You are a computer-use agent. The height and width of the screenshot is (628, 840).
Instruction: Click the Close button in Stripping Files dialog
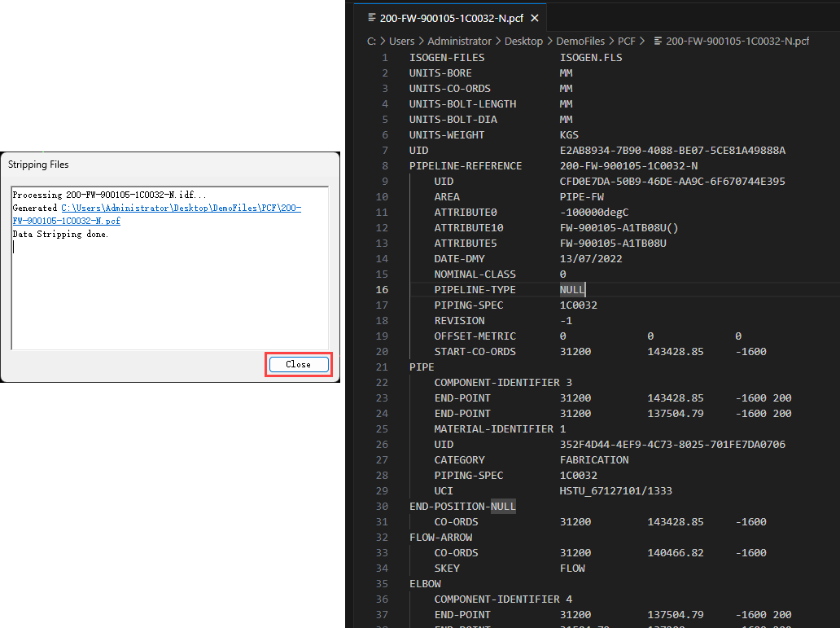coord(298,364)
